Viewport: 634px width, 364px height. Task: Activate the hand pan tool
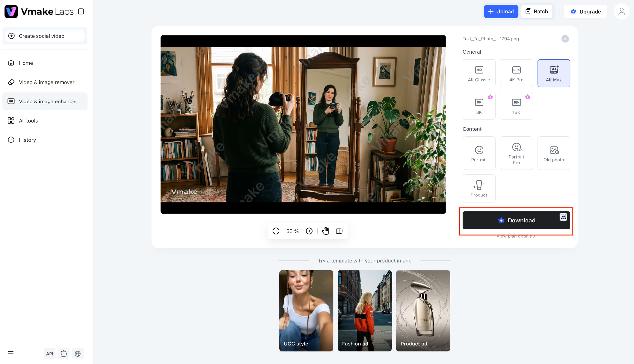tap(325, 231)
